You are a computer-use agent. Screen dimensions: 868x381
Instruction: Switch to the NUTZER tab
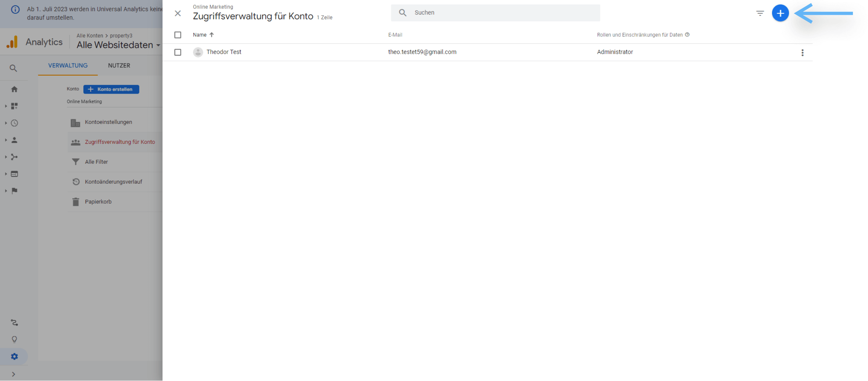tap(119, 65)
